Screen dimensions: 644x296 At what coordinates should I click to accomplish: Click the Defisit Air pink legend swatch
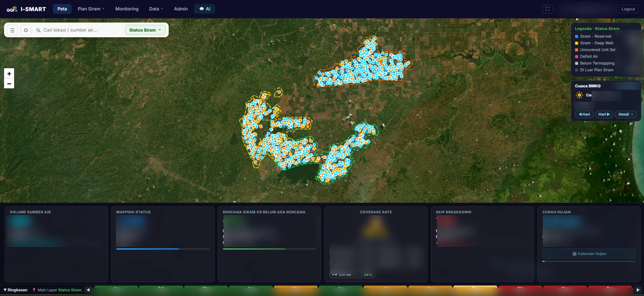coord(577,56)
